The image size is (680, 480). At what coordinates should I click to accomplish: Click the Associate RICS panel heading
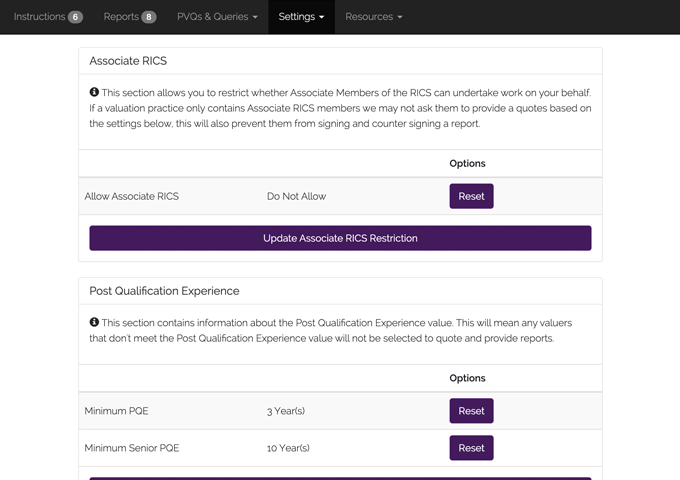(128, 61)
